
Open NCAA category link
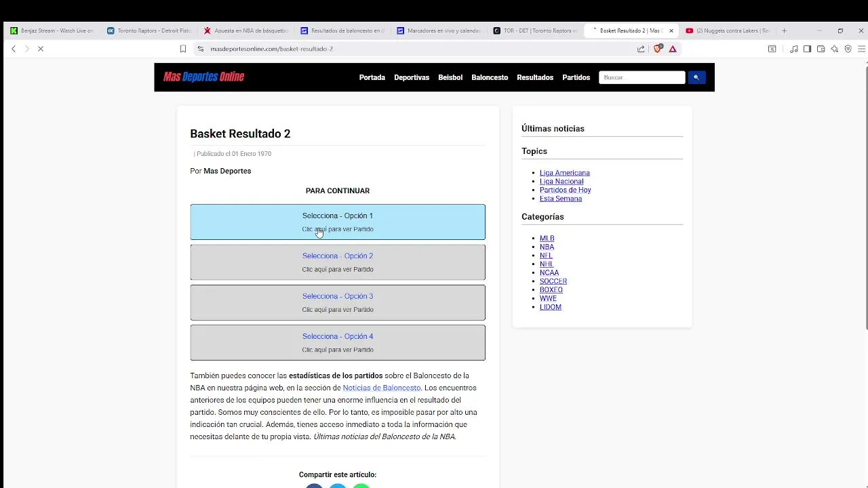point(549,272)
